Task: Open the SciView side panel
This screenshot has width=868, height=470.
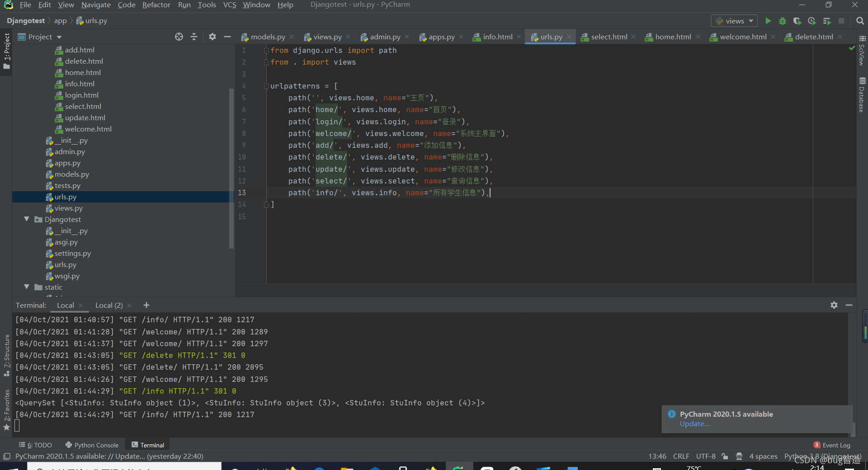Action: click(862, 51)
